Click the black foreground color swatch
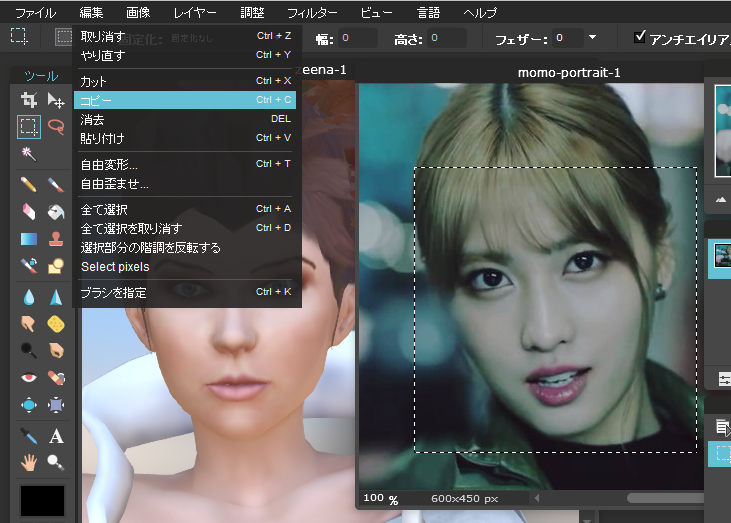The height and width of the screenshot is (523, 731). click(x=42, y=501)
